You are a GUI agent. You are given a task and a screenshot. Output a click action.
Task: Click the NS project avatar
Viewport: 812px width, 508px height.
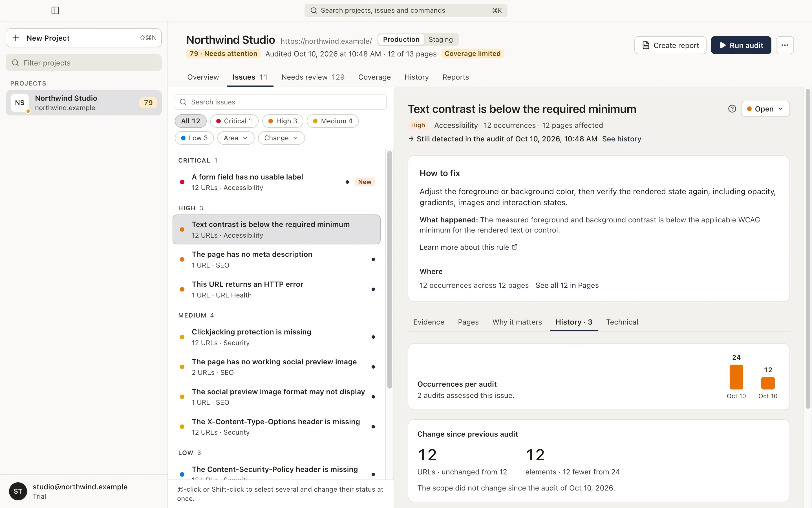point(20,103)
